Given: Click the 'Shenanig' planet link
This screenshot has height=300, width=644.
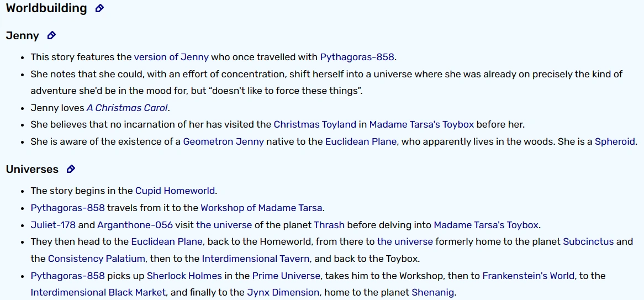Looking at the screenshot, I should pyautogui.click(x=434, y=292).
